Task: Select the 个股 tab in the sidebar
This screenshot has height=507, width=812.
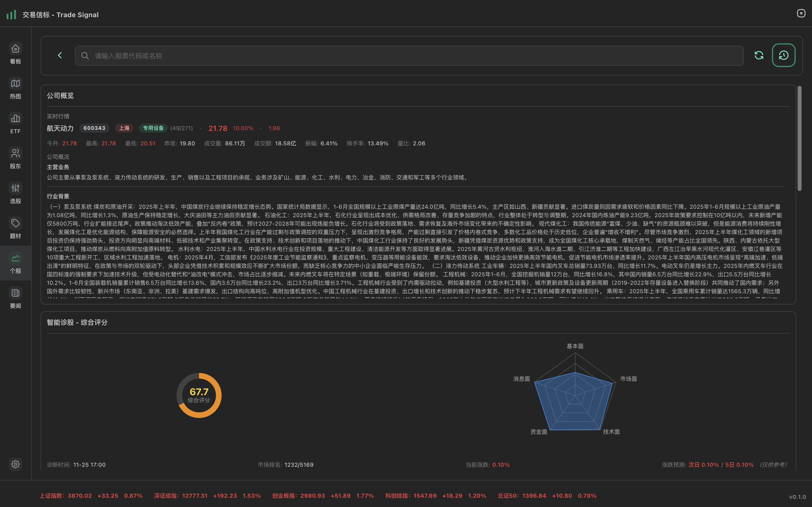Action: [15, 263]
